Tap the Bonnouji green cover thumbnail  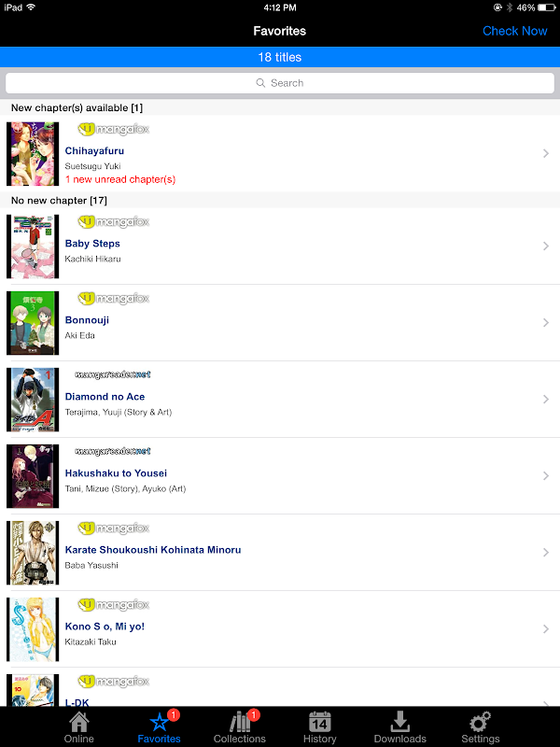33,323
